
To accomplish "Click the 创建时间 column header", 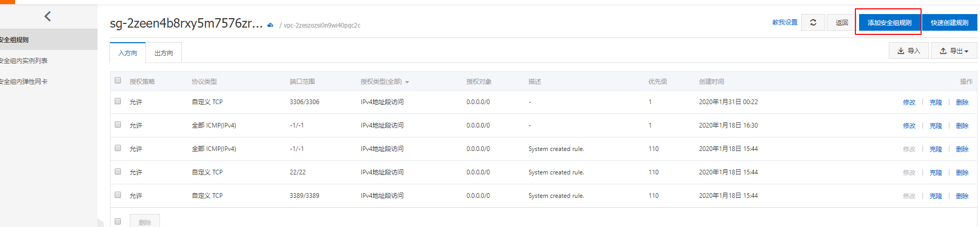I will [x=712, y=82].
